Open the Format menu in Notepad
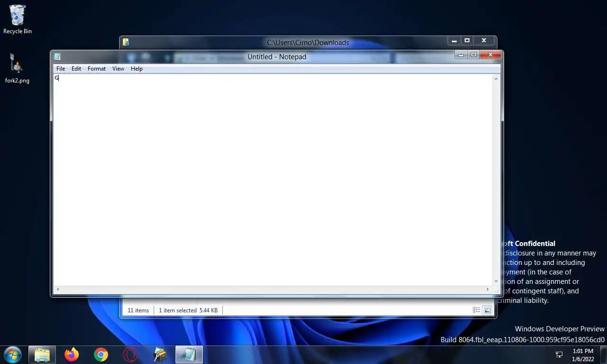This screenshot has height=364, width=607. click(97, 69)
